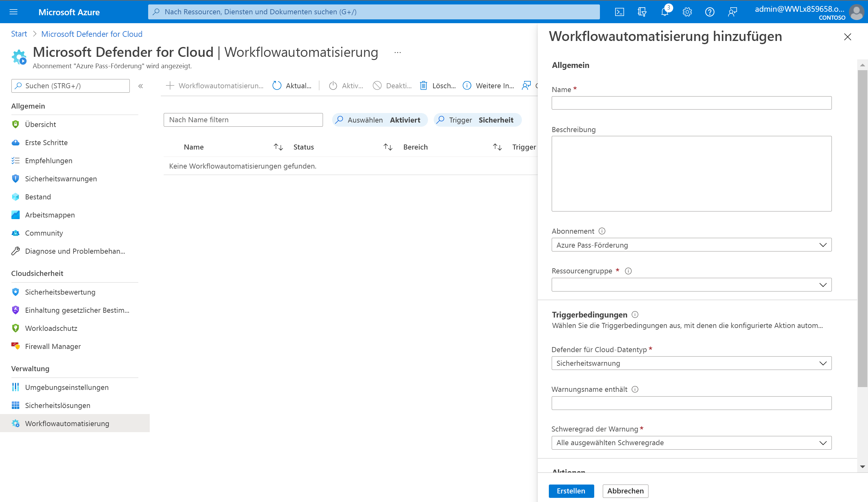Click the Sicherheitsbewertung shield icon

point(16,291)
